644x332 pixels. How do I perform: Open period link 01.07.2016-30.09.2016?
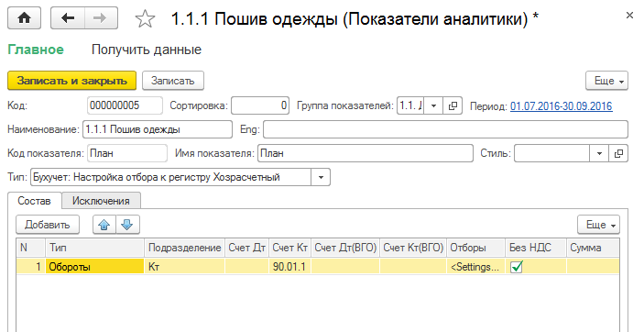561,106
